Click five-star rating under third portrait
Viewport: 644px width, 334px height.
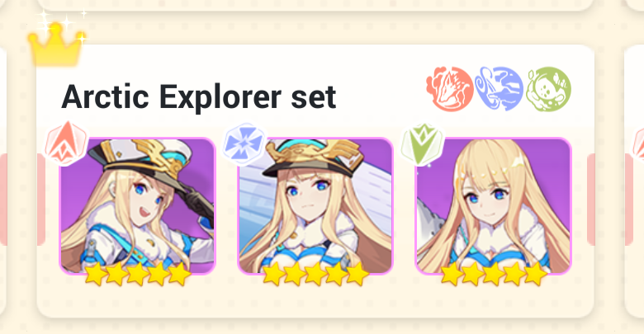tap(494, 274)
